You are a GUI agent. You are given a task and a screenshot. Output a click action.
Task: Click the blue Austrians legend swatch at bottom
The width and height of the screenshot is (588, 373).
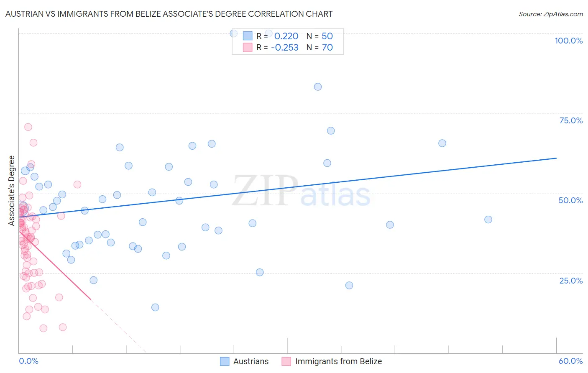pos(225,361)
